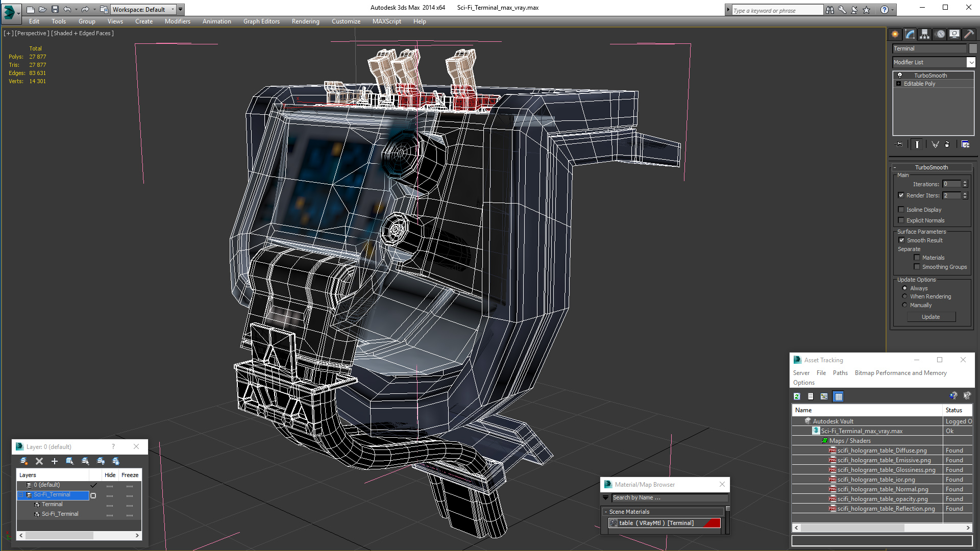This screenshot has height=551, width=980.
Task: Open the Utilities hammer panel tab
Action: (x=969, y=34)
